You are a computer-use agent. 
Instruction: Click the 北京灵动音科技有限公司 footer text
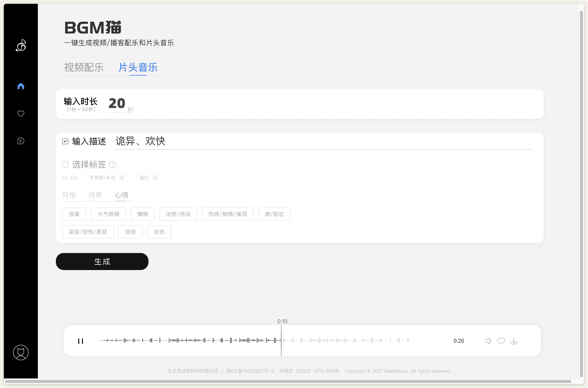tap(193, 371)
